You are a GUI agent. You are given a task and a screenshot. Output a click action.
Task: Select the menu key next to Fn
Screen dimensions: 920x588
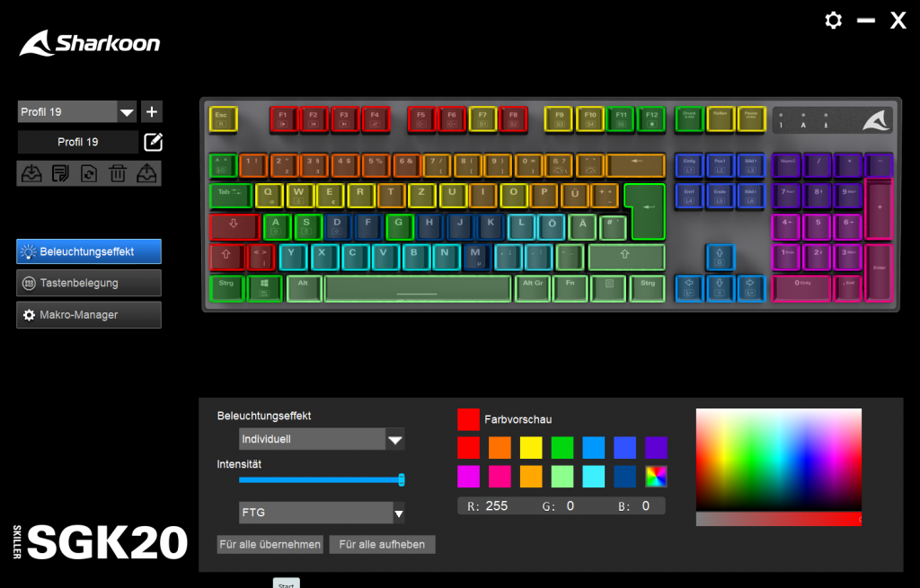(609, 288)
